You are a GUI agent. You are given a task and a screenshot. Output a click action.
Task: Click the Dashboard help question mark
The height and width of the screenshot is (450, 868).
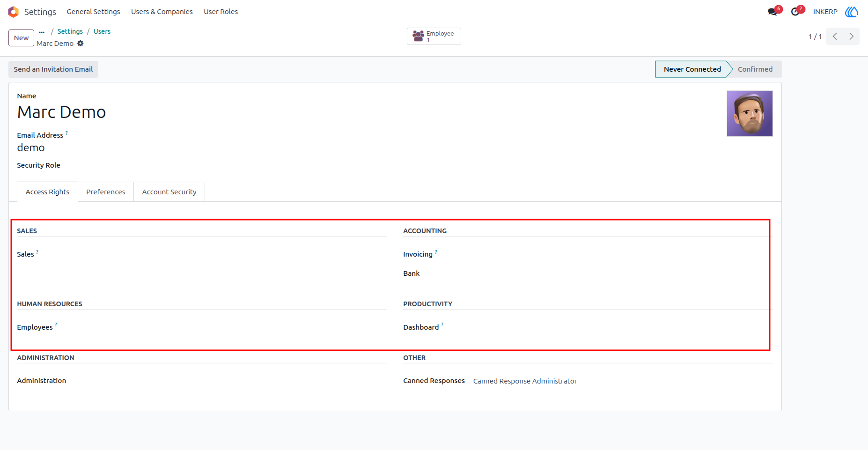click(442, 325)
